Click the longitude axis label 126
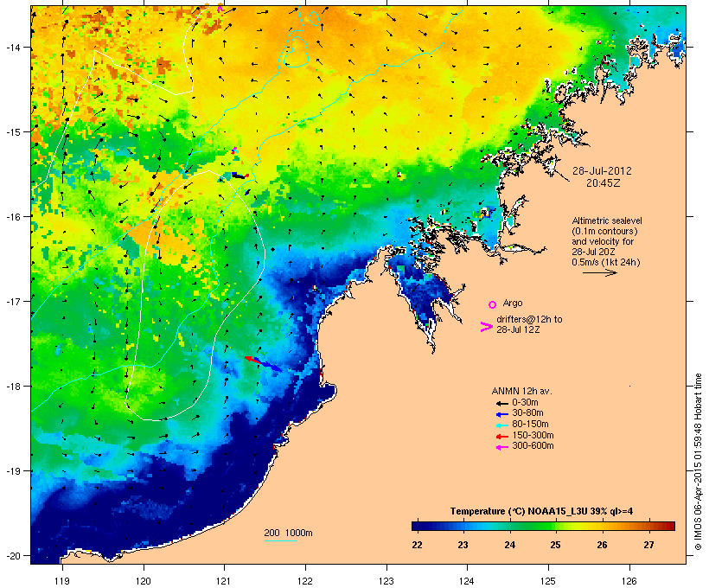 click(x=629, y=581)
